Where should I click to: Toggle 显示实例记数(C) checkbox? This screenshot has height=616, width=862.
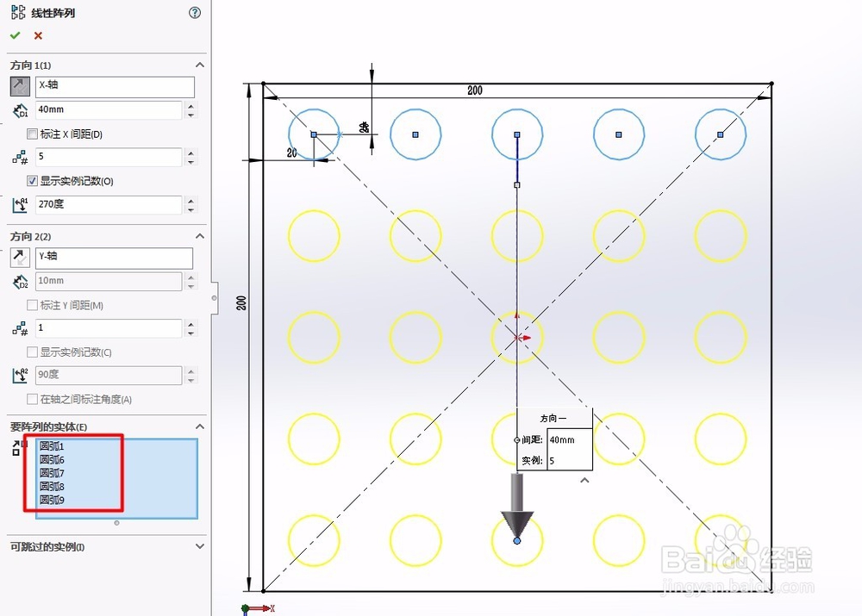click(33, 352)
